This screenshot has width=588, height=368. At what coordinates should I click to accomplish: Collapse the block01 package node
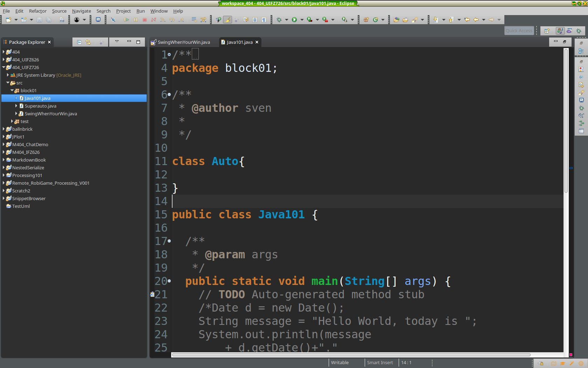pyautogui.click(x=12, y=90)
